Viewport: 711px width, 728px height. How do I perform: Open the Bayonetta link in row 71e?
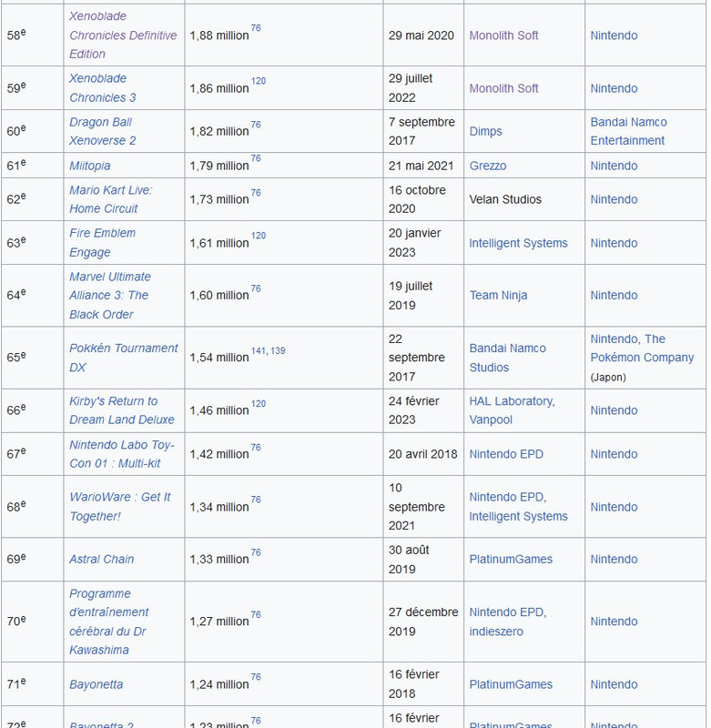[96, 685]
